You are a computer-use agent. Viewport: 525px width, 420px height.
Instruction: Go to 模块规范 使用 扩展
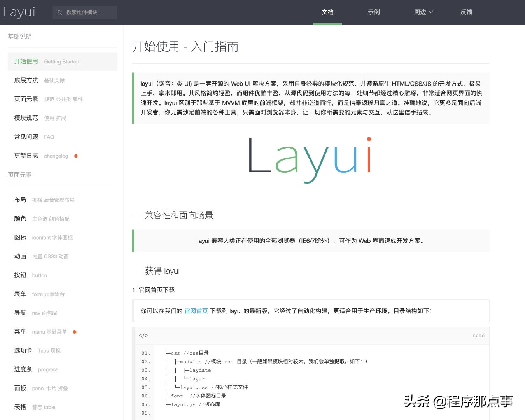click(x=62, y=118)
